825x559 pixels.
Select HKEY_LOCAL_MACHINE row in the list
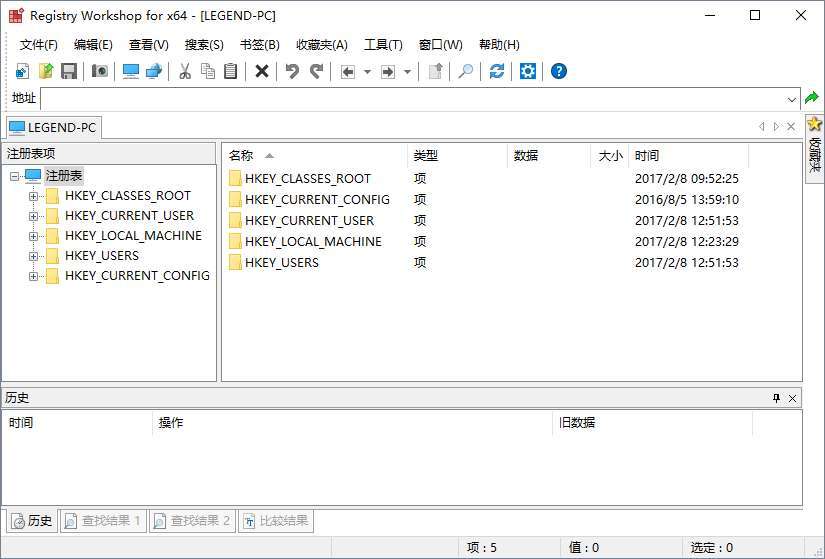click(484, 242)
